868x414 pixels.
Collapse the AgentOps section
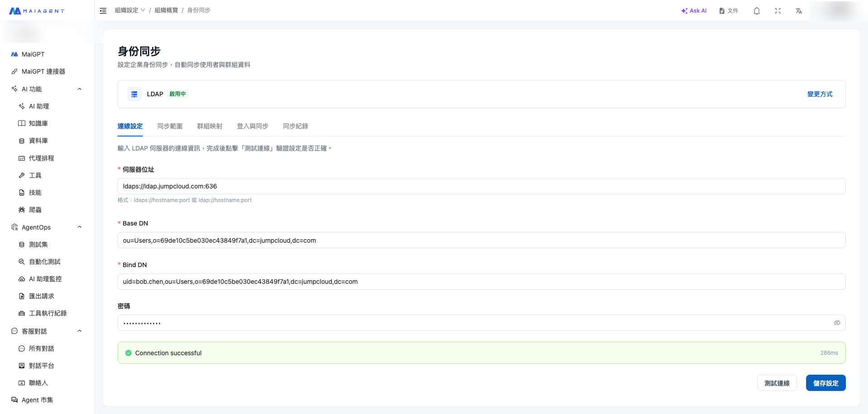pyautogui.click(x=80, y=227)
